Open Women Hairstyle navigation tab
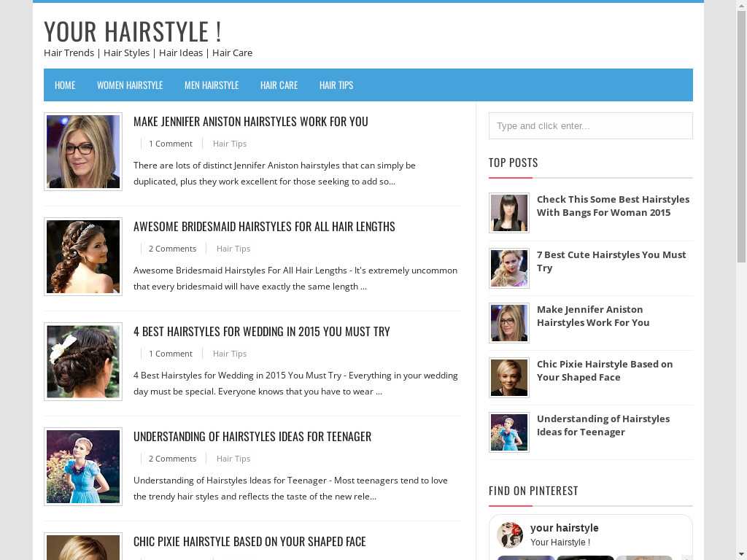The height and width of the screenshot is (560, 747). 130,85
